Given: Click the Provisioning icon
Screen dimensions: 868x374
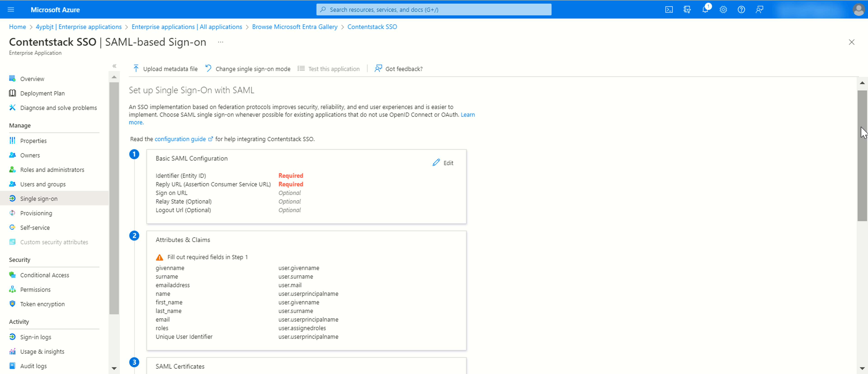Looking at the screenshot, I should [x=12, y=213].
